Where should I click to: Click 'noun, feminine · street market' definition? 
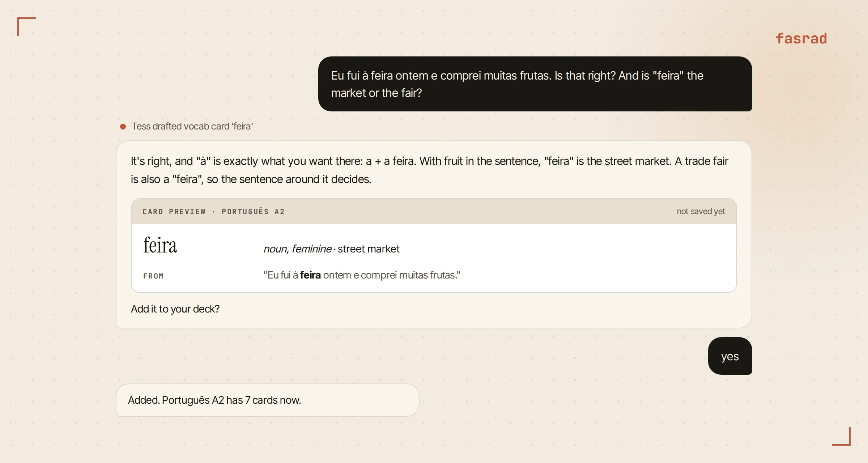pos(331,249)
